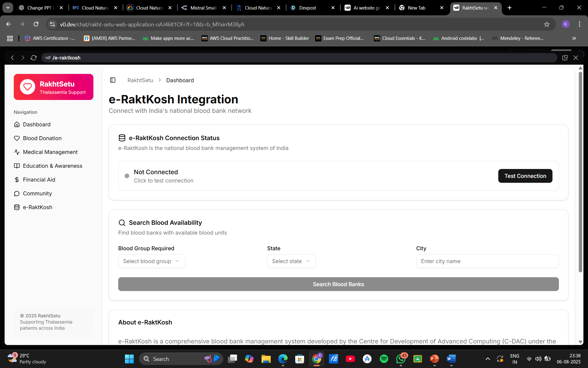588x368 pixels.
Task: Refresh the preview with reload icon
Action: point(34,58)
